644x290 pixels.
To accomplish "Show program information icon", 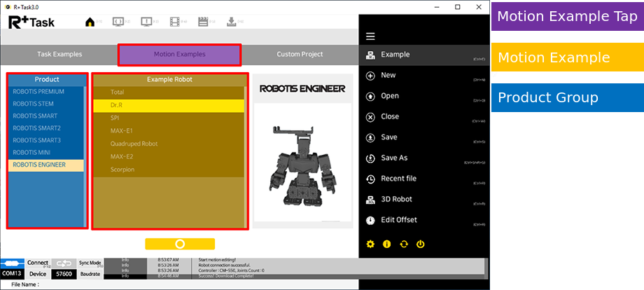I will click(x=387, y=244).
